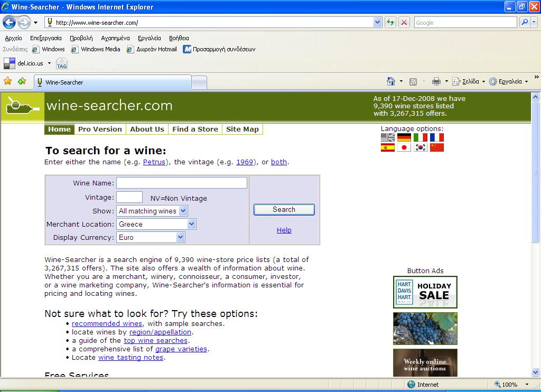Screen dimensions: 541x392
Task: Select the Wine-Searcher browser tab
Action: [x=113, y=82]
